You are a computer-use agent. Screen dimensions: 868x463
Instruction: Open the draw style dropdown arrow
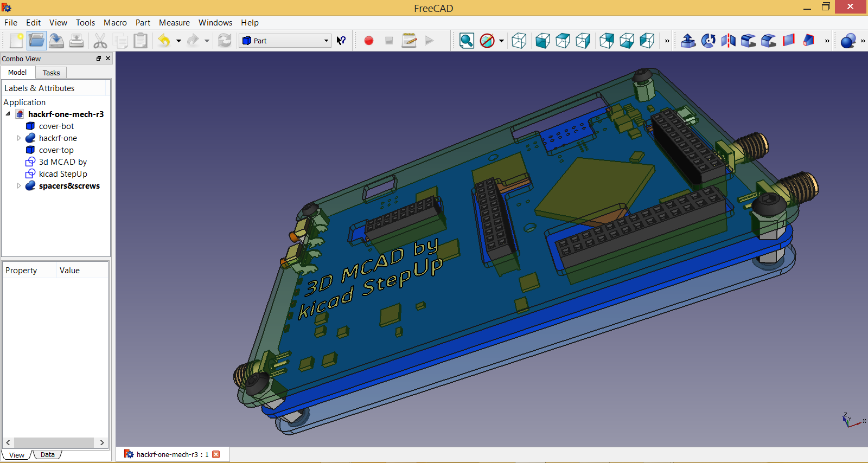(501, 41)
